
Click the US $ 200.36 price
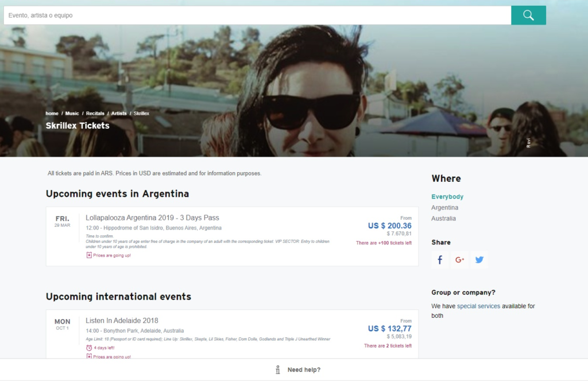tap(389, 226)
